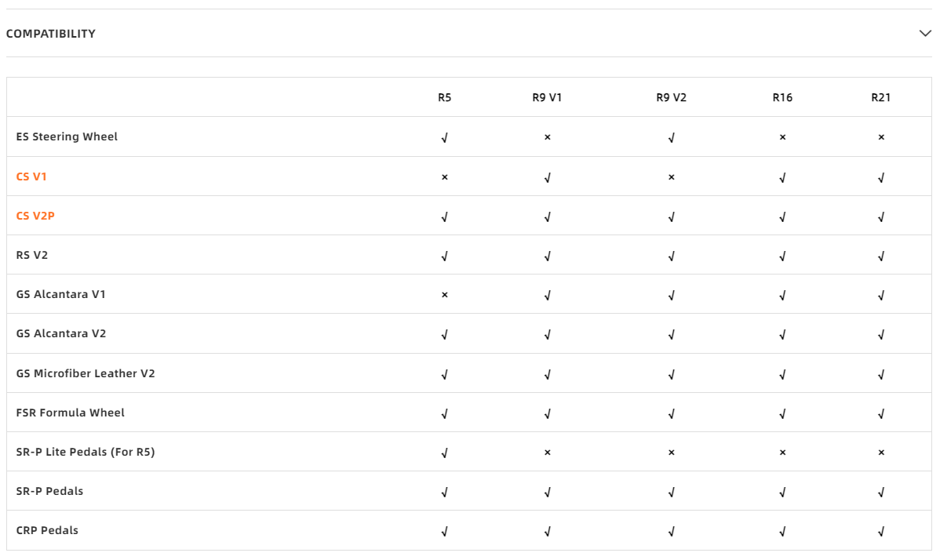The image size is (940, 560).
Task: Click the ES Steering Wheel row label
Action: tap(67, 136)
